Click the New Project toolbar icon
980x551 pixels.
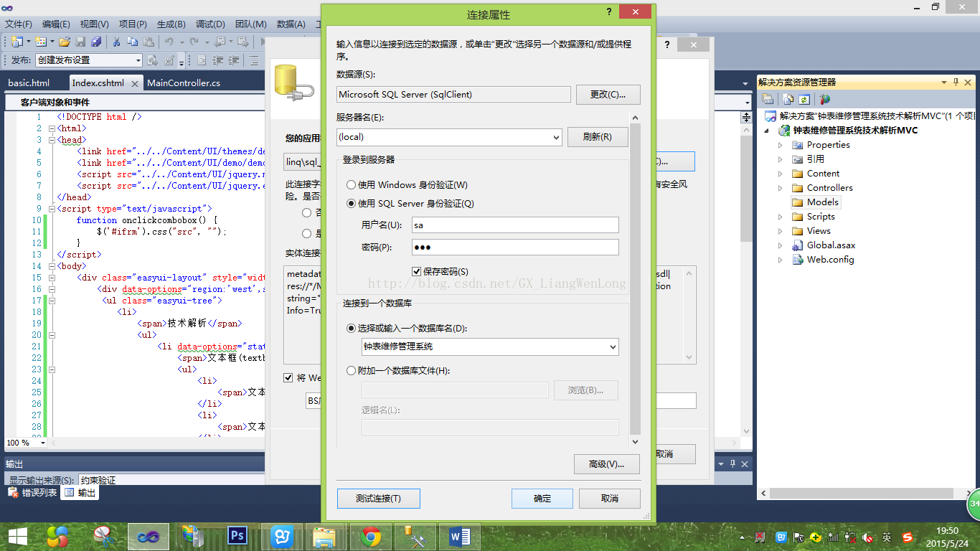point(16,42)
